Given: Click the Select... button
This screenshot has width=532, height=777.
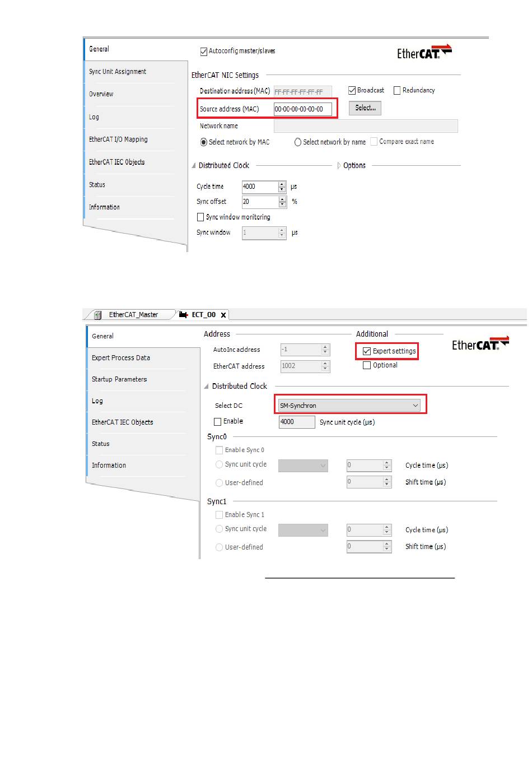Looking at the screenshot, I should (365, 108).
